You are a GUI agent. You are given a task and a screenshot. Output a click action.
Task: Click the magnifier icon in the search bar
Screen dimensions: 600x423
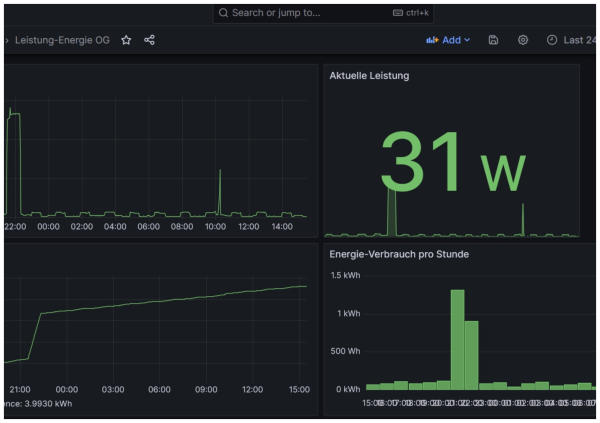click(223, 13)
